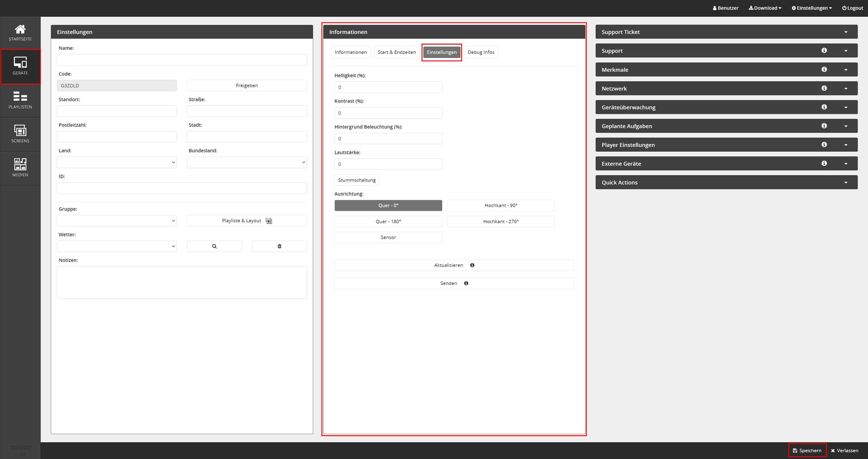Switch to Start & Endzeiten tab
Viewport: 868px width, 459px height.
pyautogui.click(x=396, y=52)
